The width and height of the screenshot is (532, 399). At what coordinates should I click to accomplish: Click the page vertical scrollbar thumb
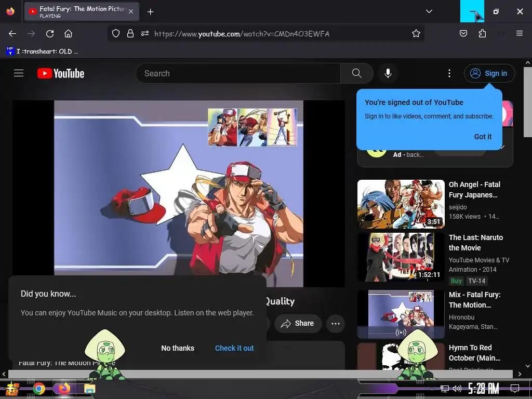click(528, 102)
